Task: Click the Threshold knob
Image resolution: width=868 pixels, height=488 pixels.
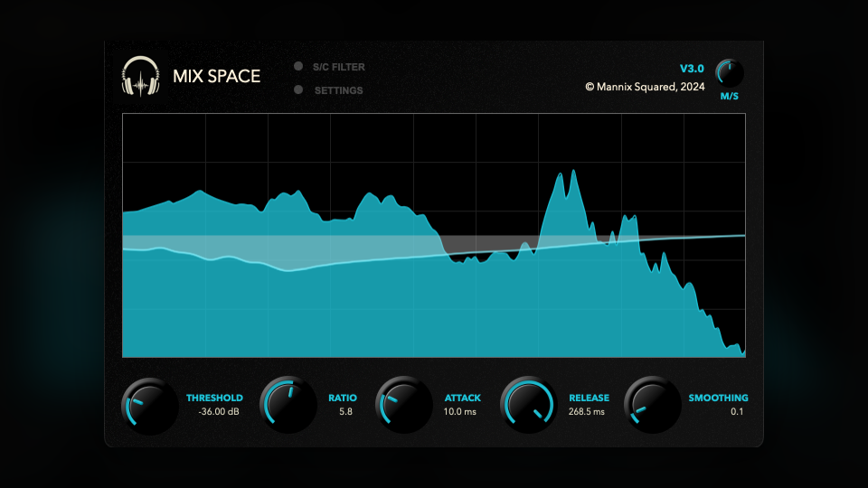Action: click(x=149, y=406)
